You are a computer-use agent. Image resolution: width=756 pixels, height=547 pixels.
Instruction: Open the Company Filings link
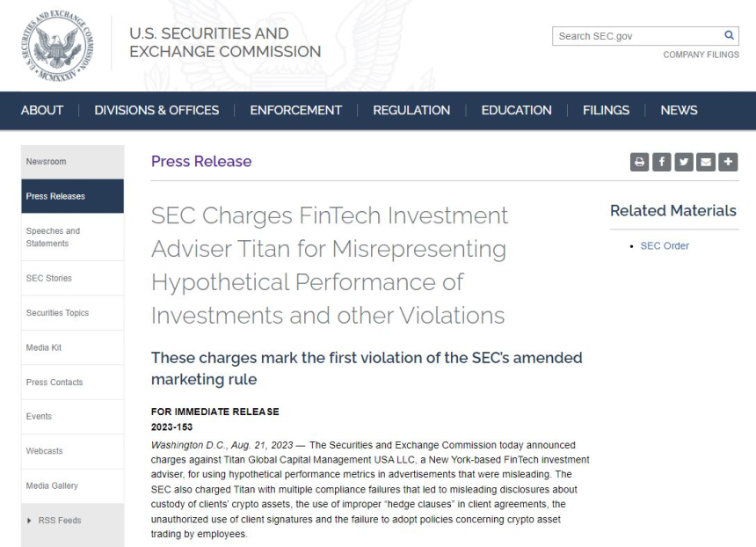click(701, 55)
